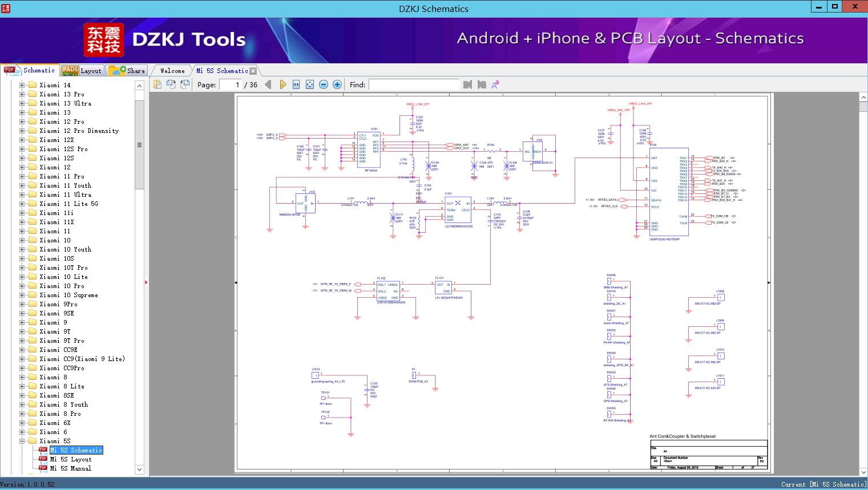868x490 pixels.
Task: Open the Share tab
Action: tap(126, 71)
